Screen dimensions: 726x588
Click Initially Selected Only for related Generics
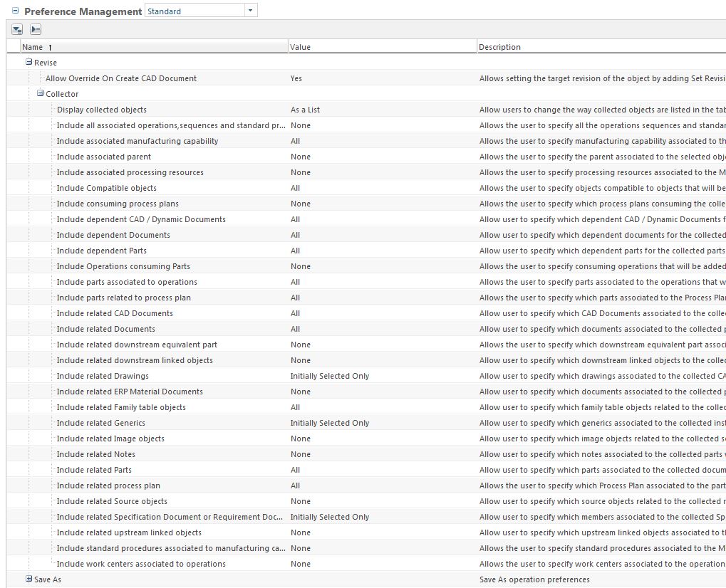click(x=330, y=424)
